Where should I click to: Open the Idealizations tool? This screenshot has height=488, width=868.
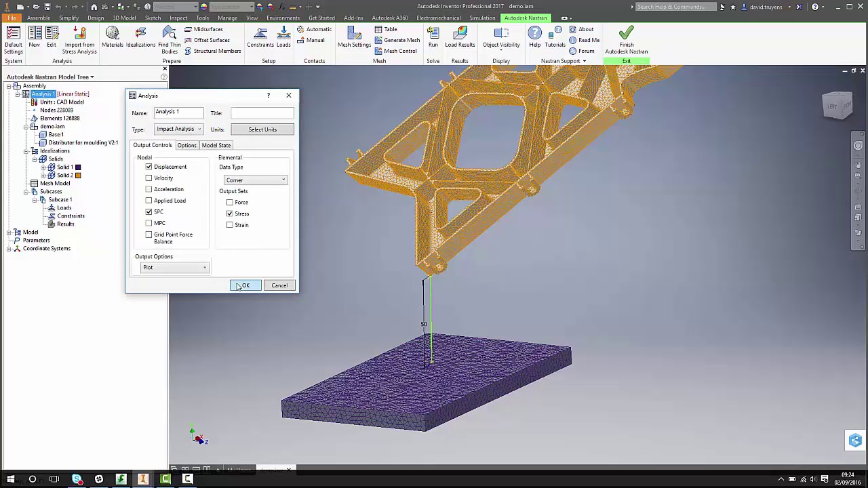[140, 37]
